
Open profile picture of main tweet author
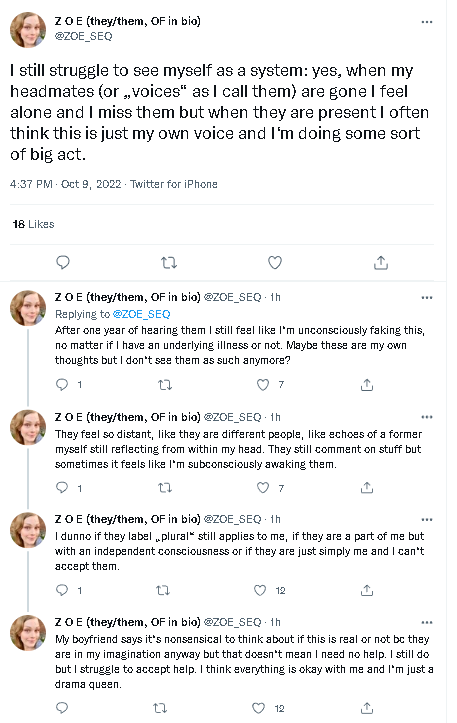(28, 30)
